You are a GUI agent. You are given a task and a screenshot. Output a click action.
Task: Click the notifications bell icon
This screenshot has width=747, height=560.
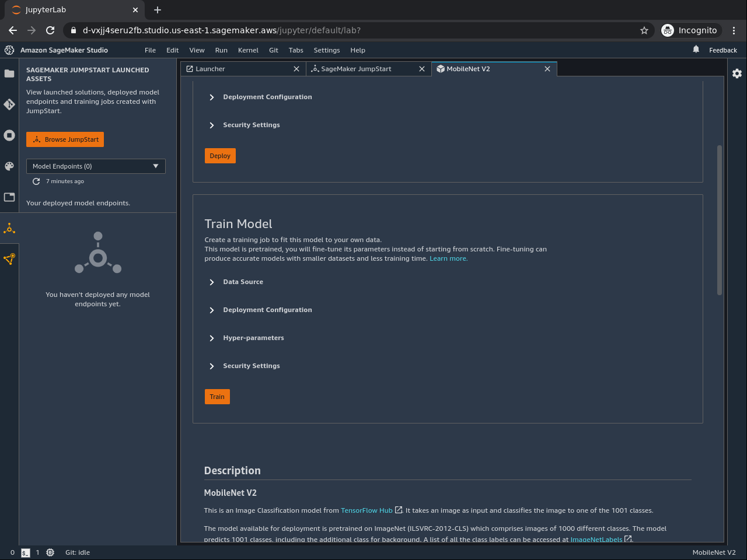pos(696,50)
